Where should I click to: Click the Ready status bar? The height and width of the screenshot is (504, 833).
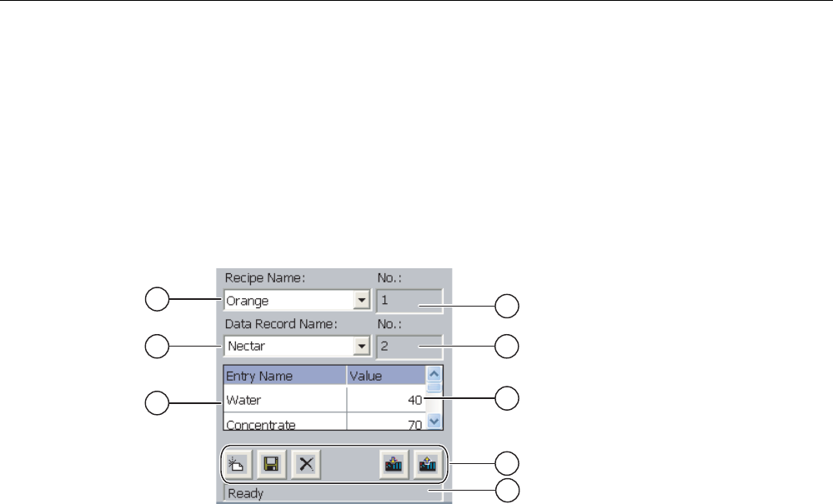pyautogui.click(x=333, y=493)
